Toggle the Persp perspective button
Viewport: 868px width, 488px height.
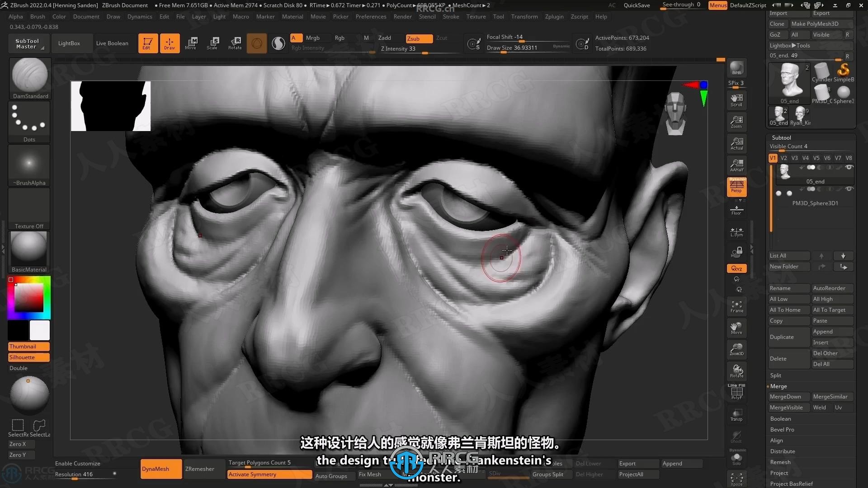[736, 187]
